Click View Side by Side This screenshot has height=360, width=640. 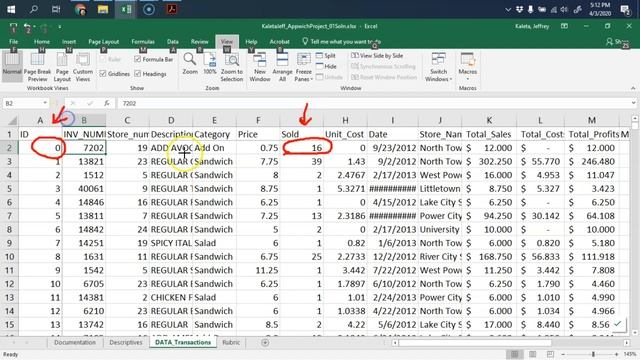click(377, 56)
